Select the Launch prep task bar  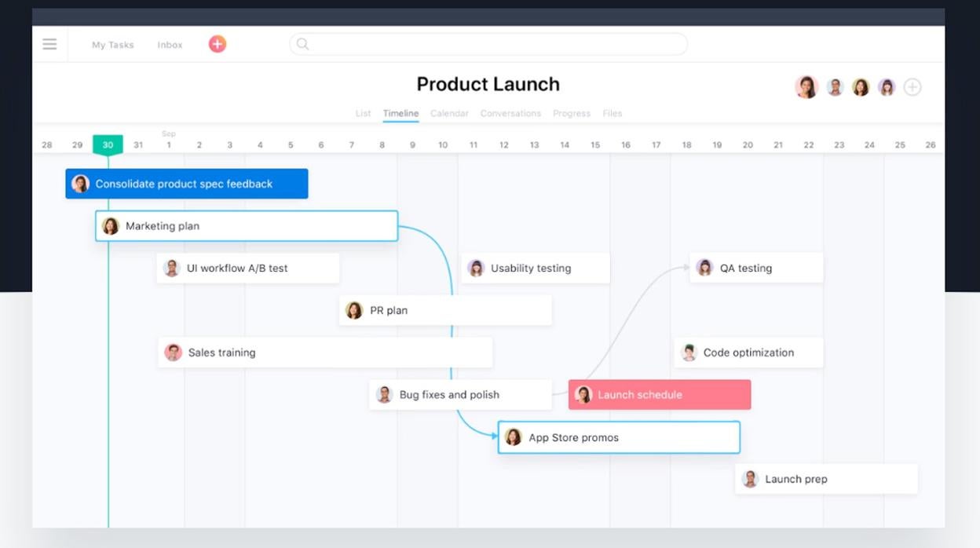(825, 479)
